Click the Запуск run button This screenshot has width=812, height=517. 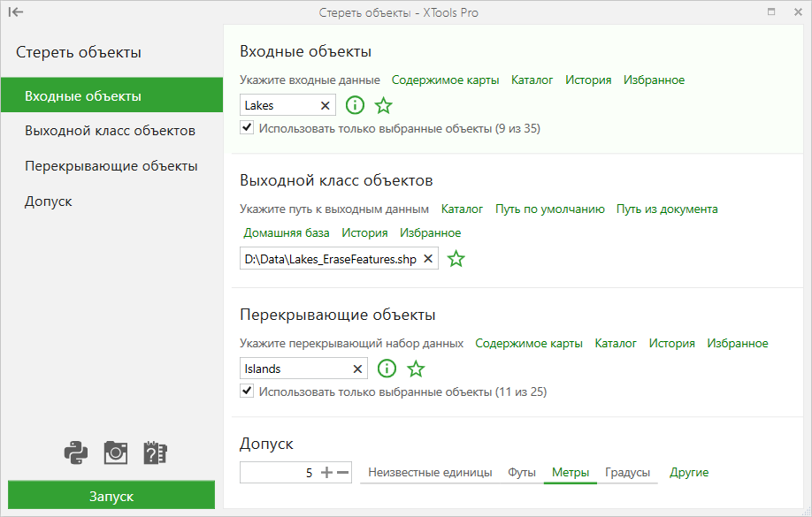(111, 496)
